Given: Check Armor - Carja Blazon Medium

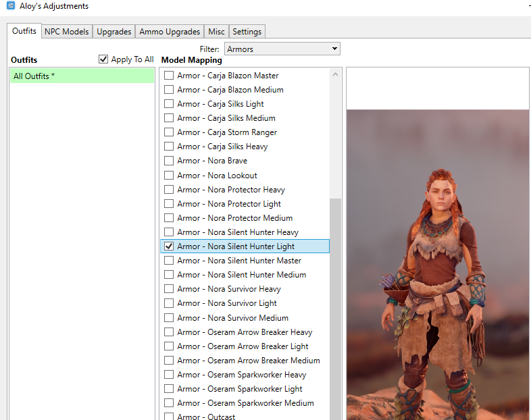Looking at the screenshot, I should click(x=169, y=89).
